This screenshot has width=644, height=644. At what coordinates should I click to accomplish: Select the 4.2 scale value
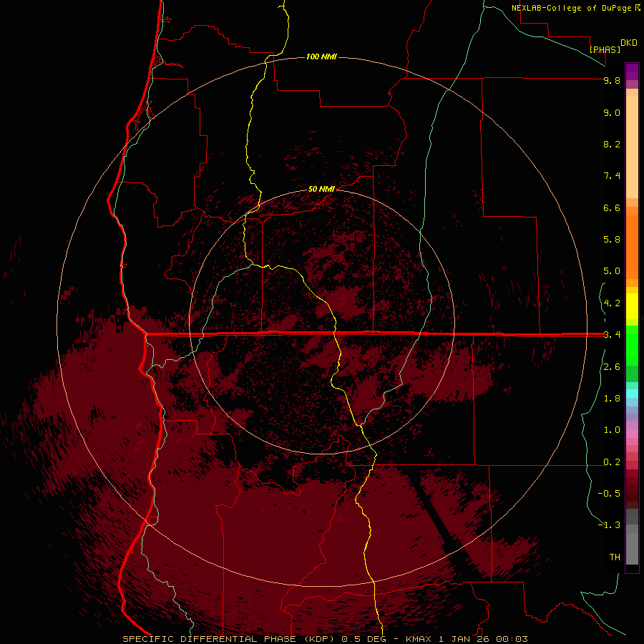612,303
